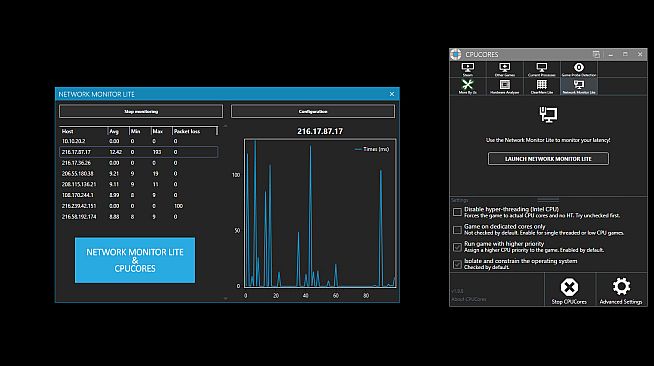This screenshot has width=654, height=366.
Task: Click the scroll up arrow beside host table
Action: pos(226,125)
